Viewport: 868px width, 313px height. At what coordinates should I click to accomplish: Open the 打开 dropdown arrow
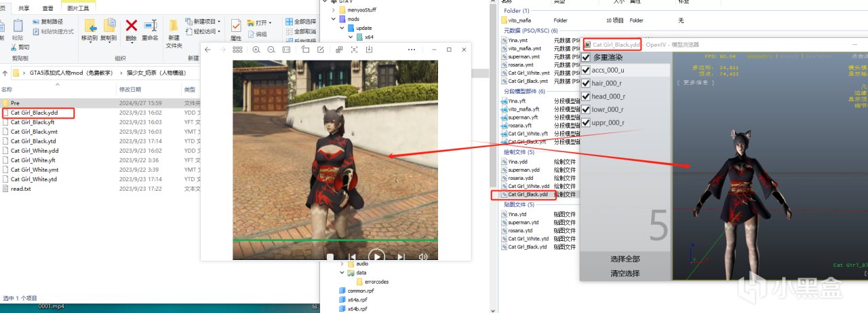pyautogui.click(x=270, y=22)
